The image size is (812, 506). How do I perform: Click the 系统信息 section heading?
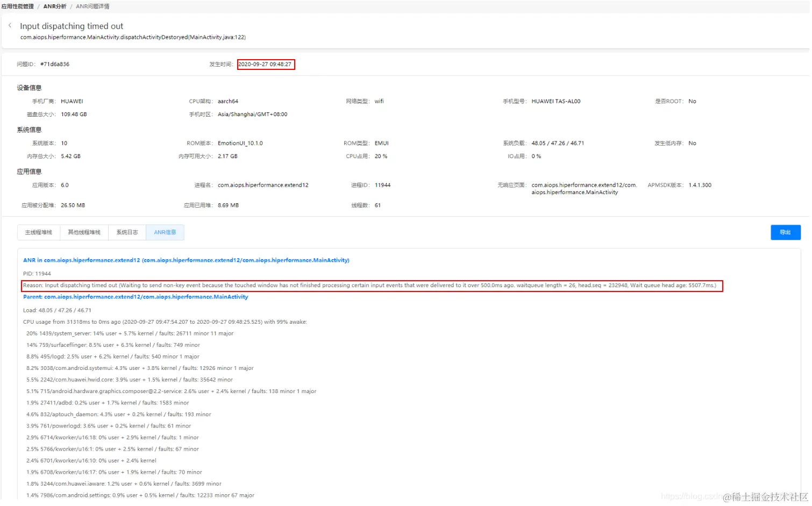click(x=29, y=130)
